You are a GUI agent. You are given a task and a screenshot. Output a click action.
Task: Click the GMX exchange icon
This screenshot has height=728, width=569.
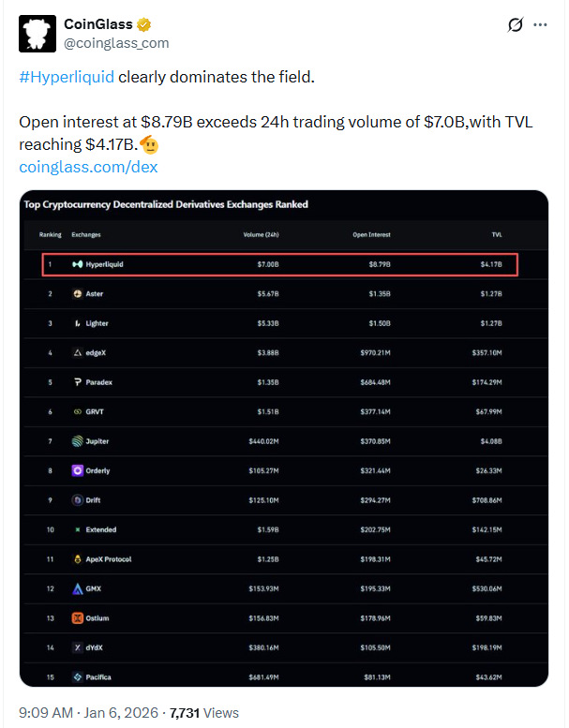click(x=77, y=589)
